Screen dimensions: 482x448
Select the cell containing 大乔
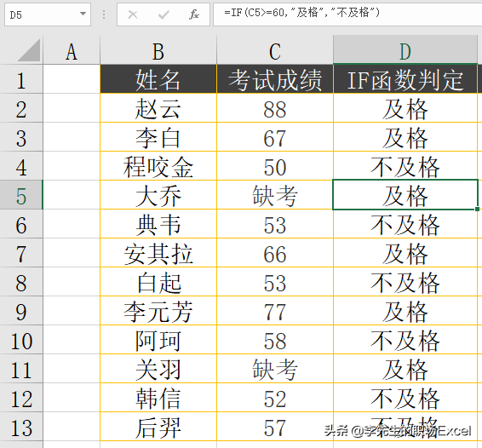(158, 195)
